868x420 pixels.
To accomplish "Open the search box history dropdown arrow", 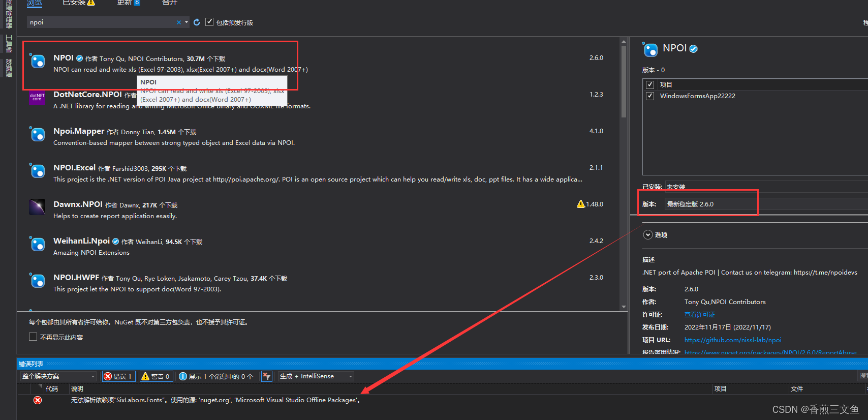I will click(x=187, y=22).
